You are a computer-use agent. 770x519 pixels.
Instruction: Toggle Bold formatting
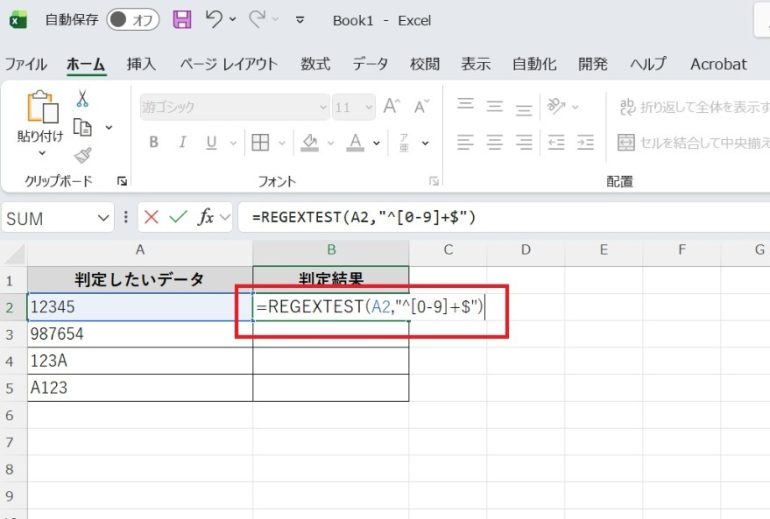tap(154, 142)
